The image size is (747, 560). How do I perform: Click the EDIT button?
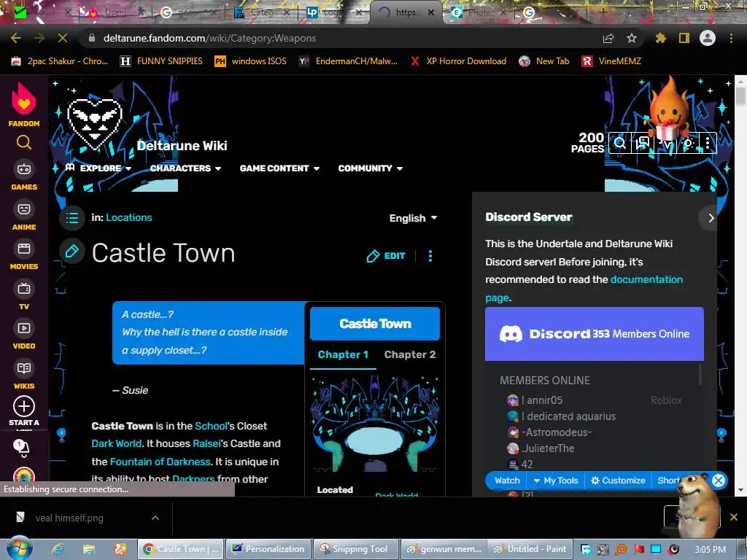386,256
